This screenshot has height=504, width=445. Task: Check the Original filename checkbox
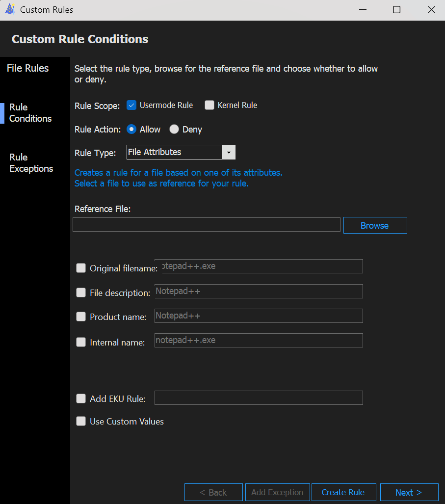81,268
